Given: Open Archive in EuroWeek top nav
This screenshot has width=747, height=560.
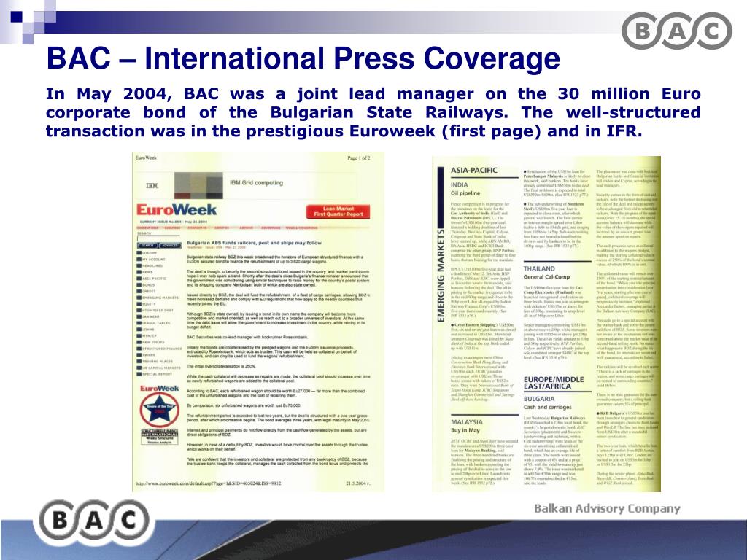Looking at the screenshot, I should click(246, 227).
